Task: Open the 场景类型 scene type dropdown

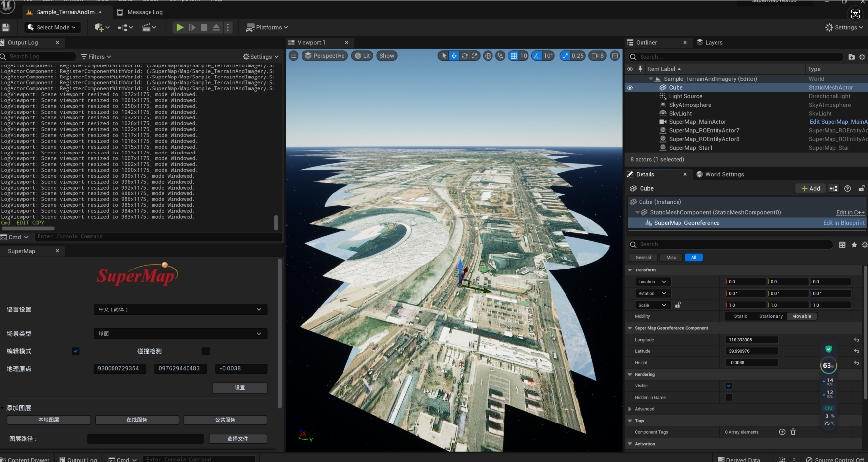Action: coord(181,334)
